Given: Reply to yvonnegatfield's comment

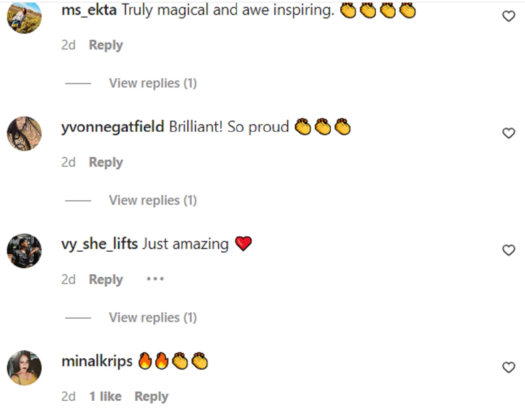Looking at the screenshot, I should [106, 162].
